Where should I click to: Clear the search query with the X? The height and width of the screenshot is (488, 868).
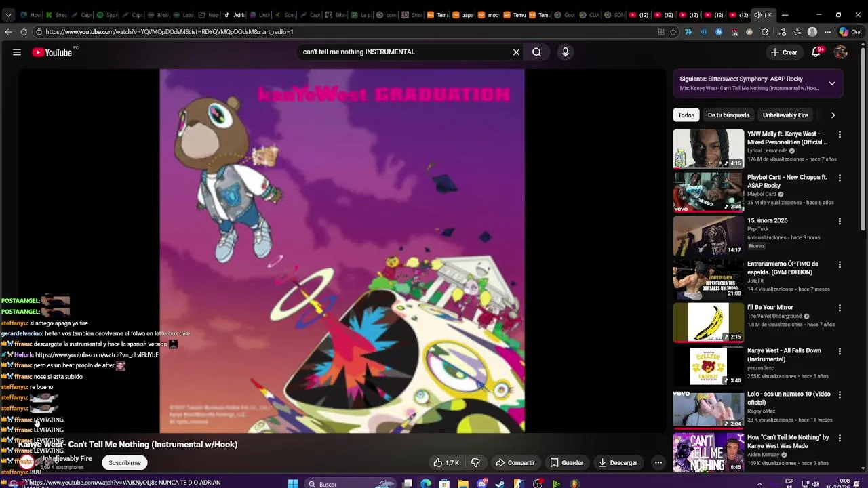[516, 52]
